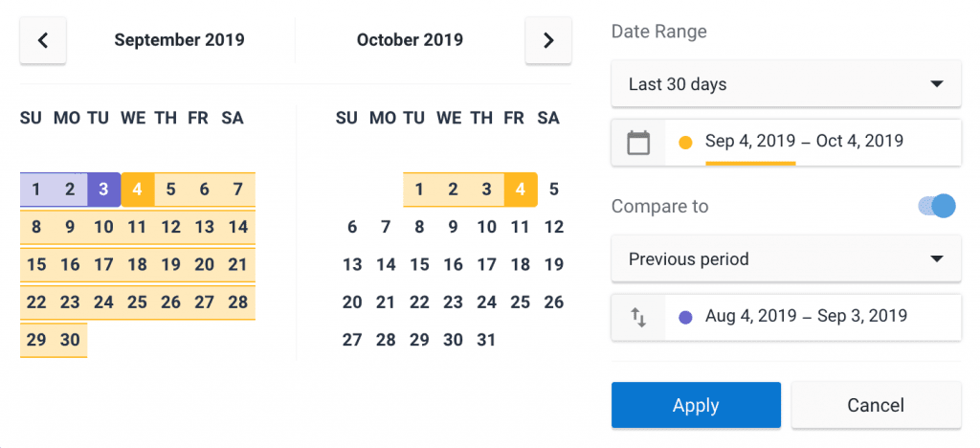Image resolution: width=980 pixels, height=448 pixels.
Task: Click the September 2019 month heading
Action: 179,40
